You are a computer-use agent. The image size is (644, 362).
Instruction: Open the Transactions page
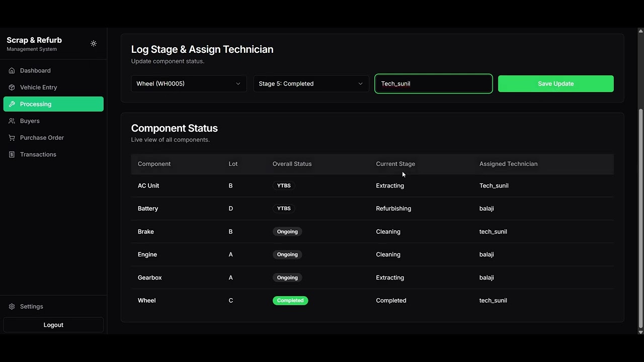53,154
